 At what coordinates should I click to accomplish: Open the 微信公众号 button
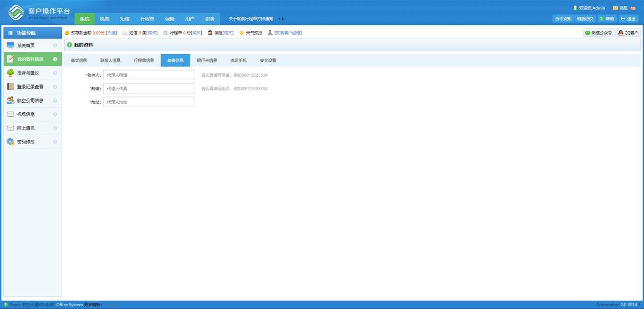coord(598,33)
